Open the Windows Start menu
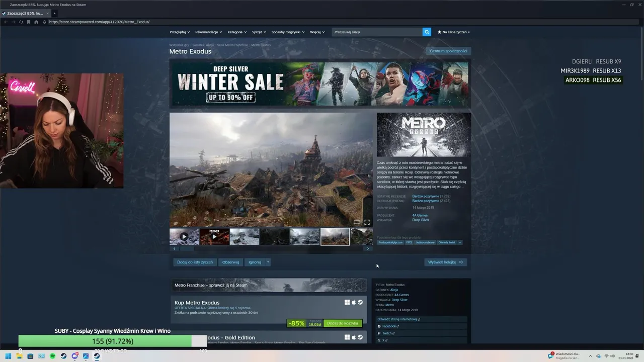 (x=8, y=356)
